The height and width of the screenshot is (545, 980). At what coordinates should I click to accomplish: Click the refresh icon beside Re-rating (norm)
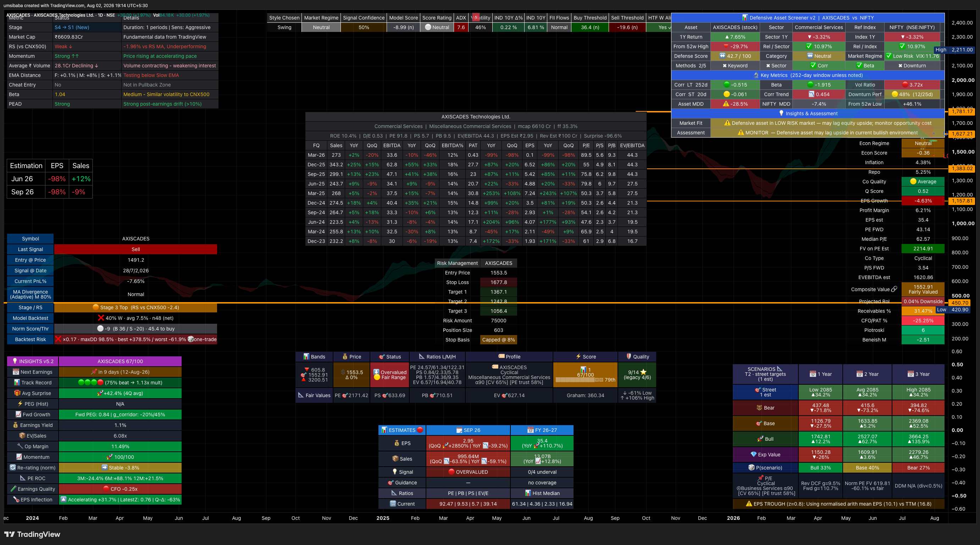tap(12, 468)
